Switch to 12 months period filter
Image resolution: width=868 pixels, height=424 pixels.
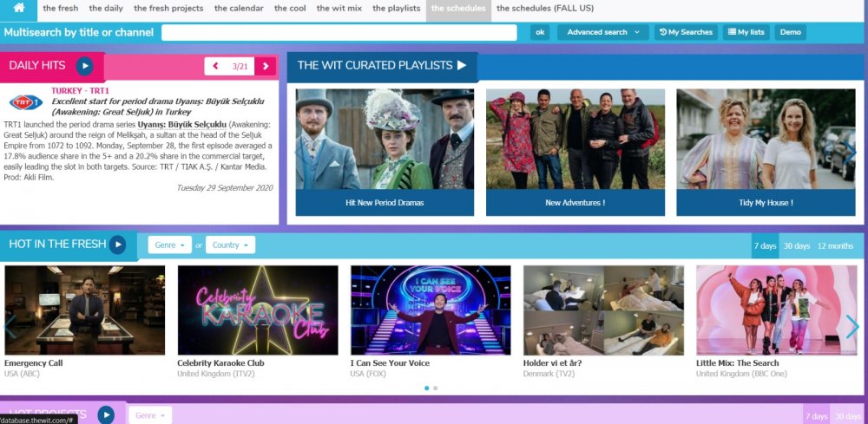835,245
